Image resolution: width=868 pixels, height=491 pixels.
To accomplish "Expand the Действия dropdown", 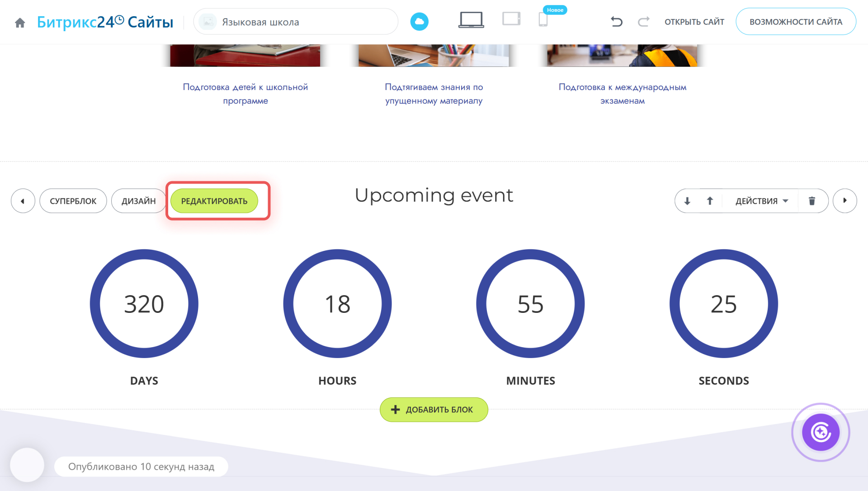I will 761,201.
